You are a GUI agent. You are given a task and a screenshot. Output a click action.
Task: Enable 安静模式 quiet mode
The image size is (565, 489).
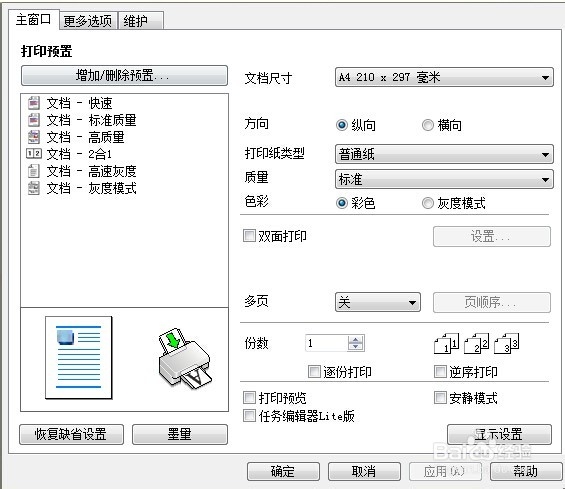point(440,397)
